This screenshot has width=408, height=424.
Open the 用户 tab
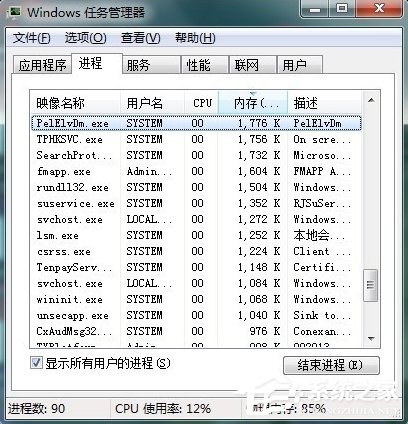point(300,65)
